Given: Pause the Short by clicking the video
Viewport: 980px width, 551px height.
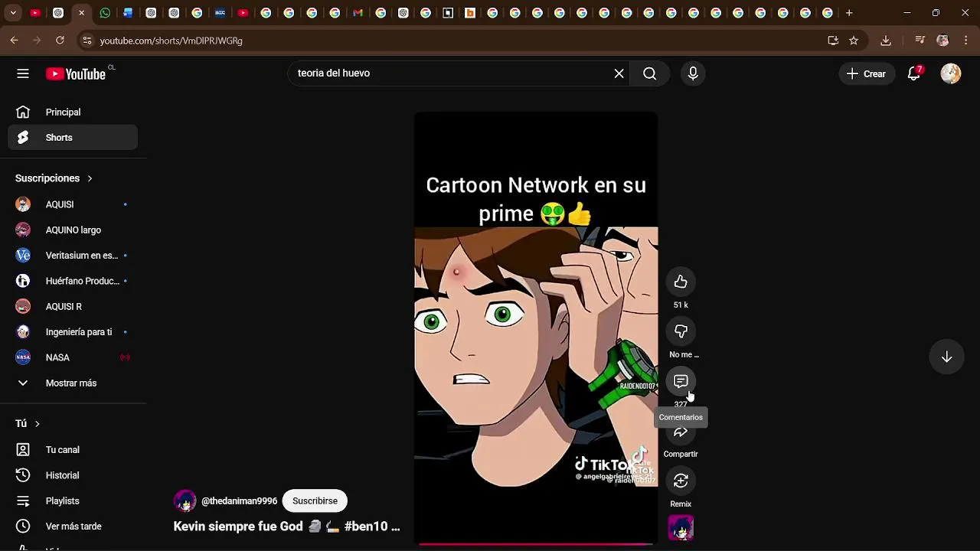Looking at the screenshot, I should [536, 329].
